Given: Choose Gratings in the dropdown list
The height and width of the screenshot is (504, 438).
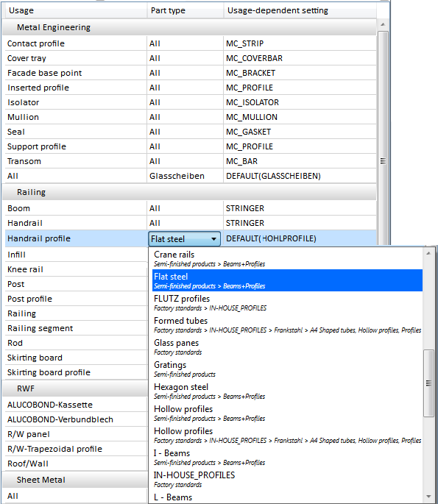Looking at the screenshot, I should click(x=287, y=369).
